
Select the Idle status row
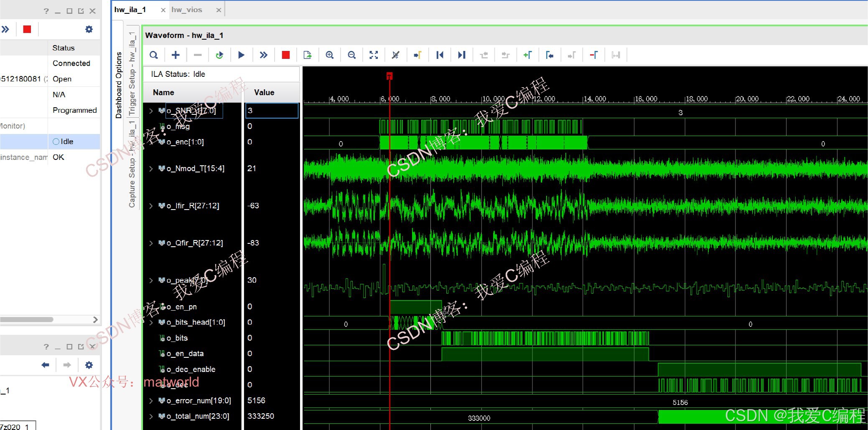tap(50, 142)
